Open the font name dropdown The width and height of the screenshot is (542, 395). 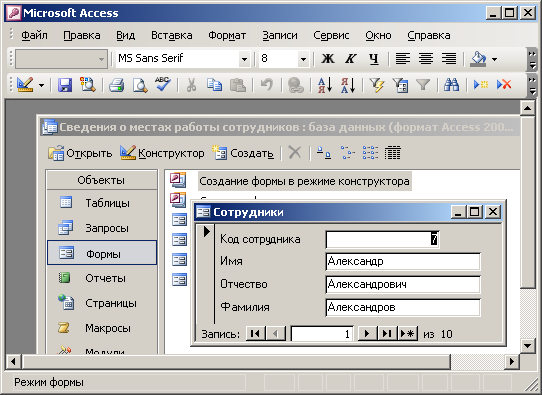(244, 59)
